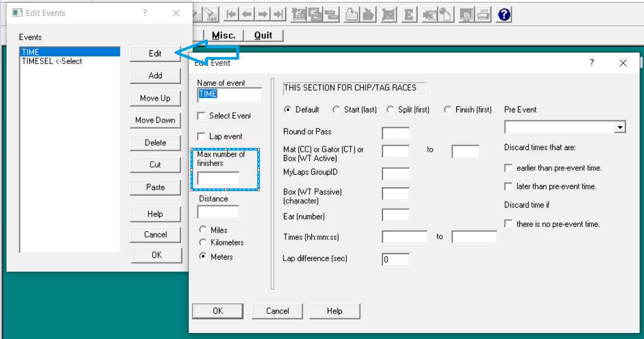Click the Mat (CC) or Gator start field
The image size is (644, 339).
[396, 151]
